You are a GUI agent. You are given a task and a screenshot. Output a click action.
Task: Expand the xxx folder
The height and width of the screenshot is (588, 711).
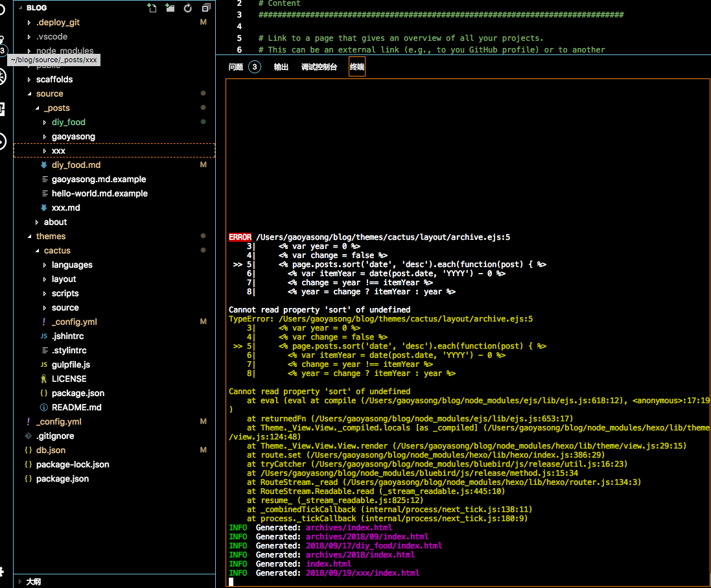pyautogui.click(x=45, y=150)
